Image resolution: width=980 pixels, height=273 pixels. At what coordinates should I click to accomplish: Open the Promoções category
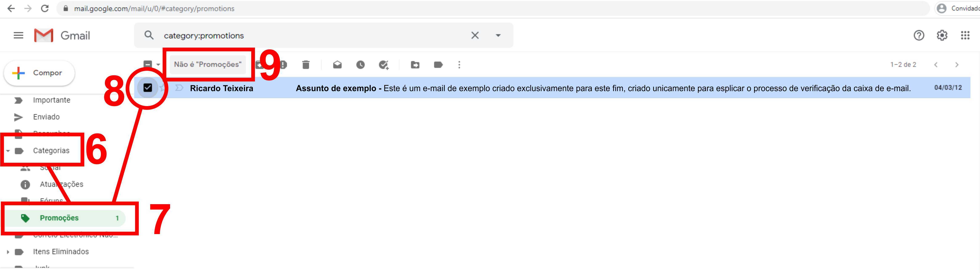click(x=59, y=218)
